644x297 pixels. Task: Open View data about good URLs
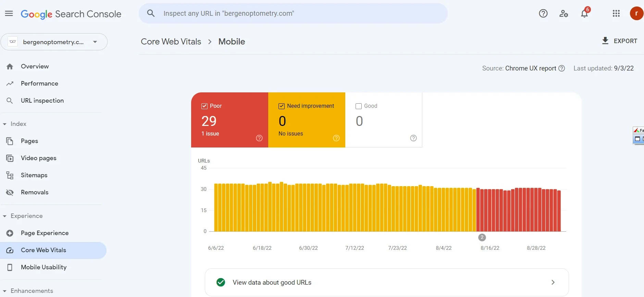pyautogui.click(x=387, y=282)
